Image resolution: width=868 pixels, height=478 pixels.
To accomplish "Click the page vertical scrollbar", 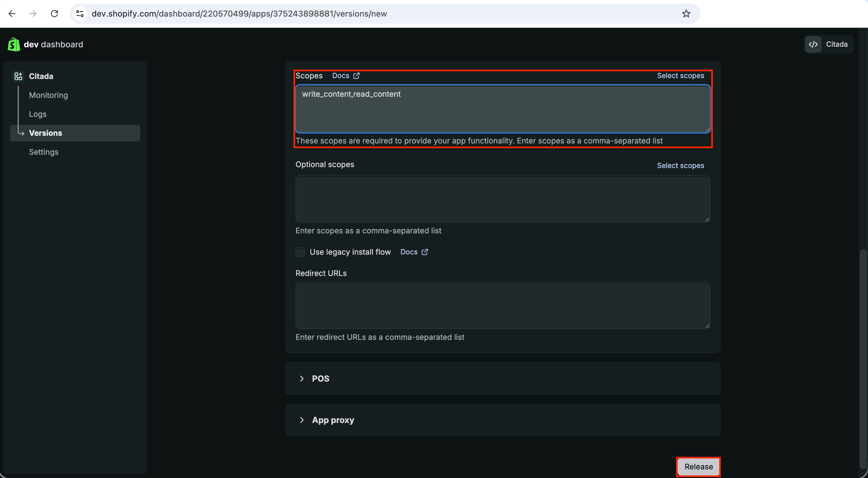I will [x=863, y=359].
